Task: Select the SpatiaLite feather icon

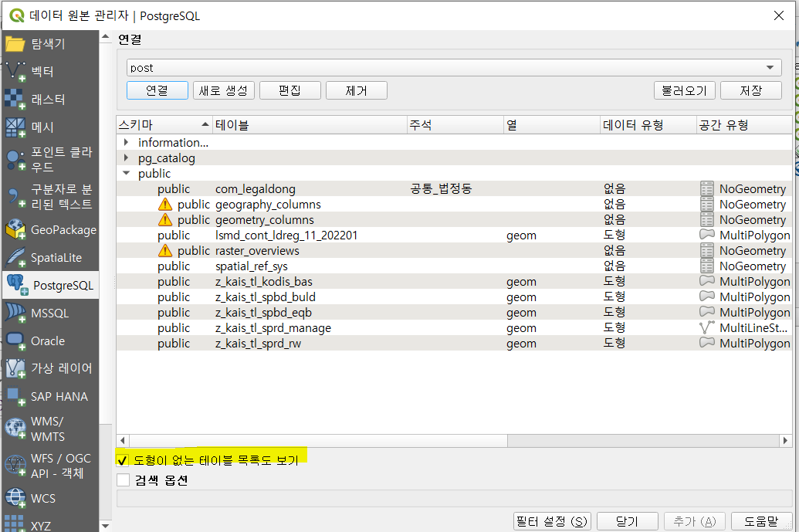Action: tap(15, 257)
